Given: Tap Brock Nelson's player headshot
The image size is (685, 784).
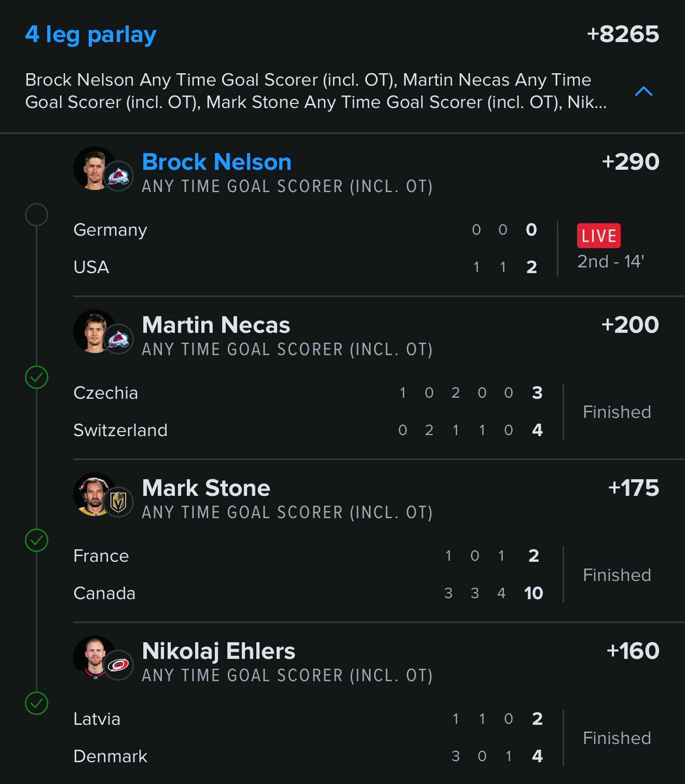Looking at the screenshot, I should pos(95,169).
